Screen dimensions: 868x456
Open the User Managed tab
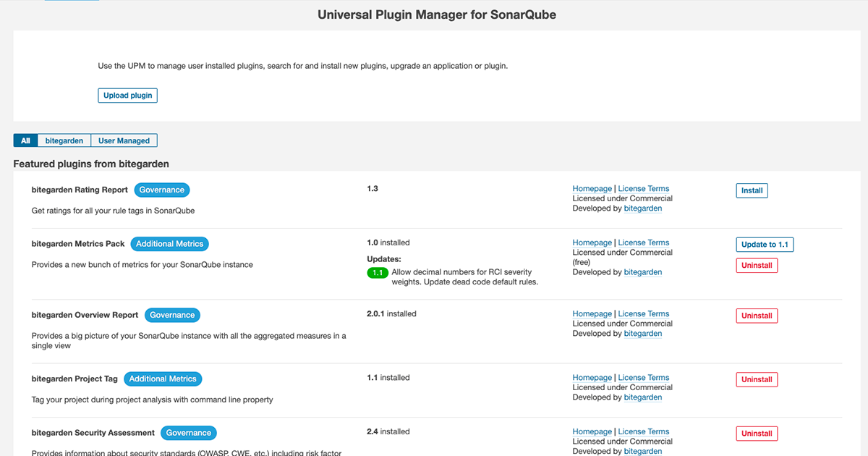click(124, 140)
